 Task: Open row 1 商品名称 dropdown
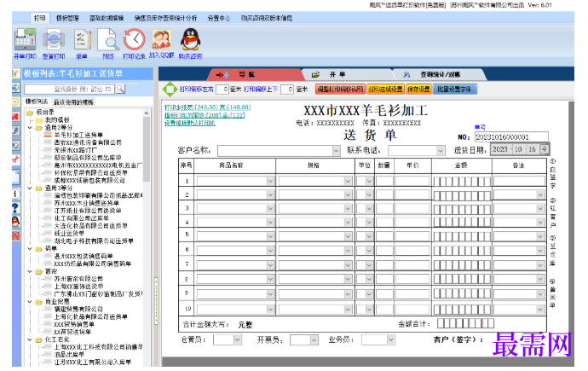(x=270, y=181)
